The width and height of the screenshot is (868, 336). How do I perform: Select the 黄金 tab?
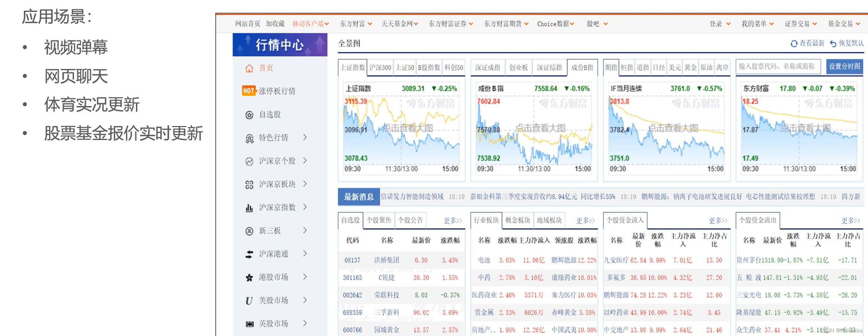click(691, 67)
